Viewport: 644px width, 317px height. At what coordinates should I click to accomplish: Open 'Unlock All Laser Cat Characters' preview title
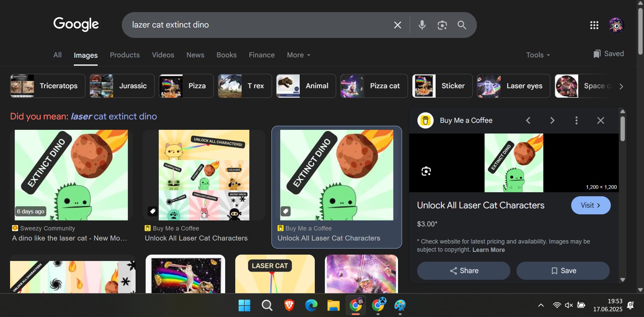pyautogui.click(x=481, y=205)
